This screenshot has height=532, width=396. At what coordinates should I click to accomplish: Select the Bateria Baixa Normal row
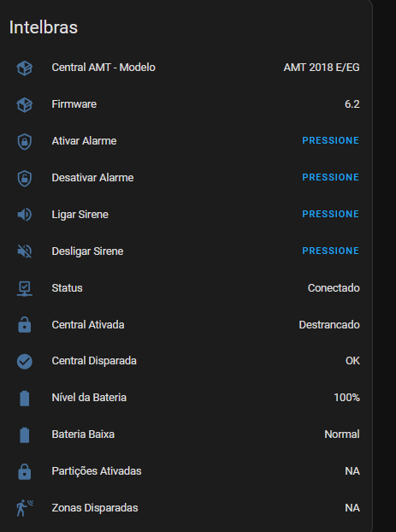pos(188,434)
